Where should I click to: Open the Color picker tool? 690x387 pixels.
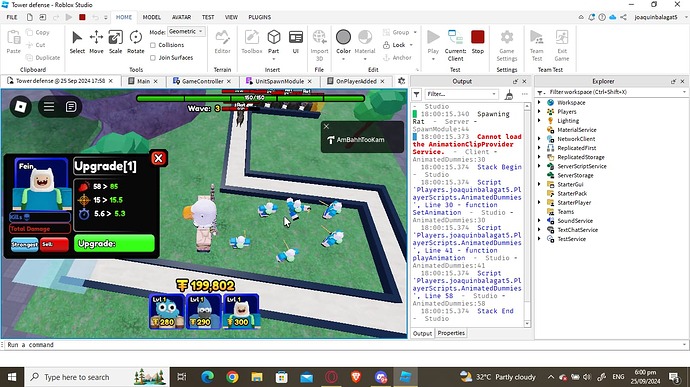343,43
